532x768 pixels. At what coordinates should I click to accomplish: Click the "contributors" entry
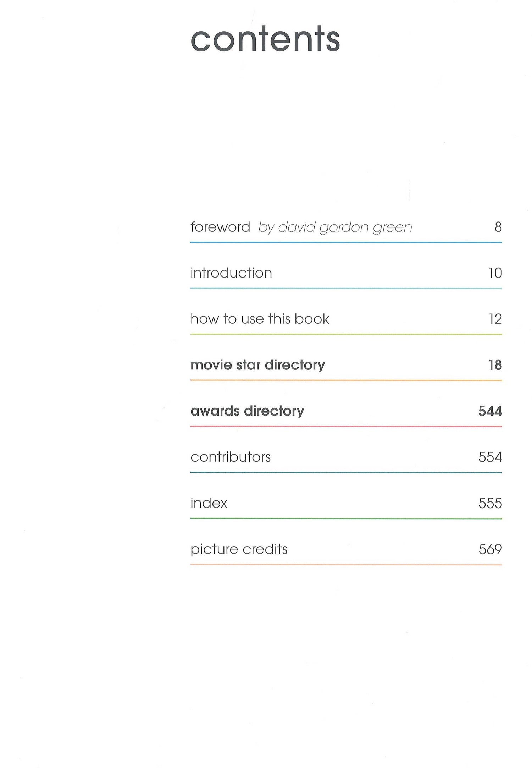(x=231, y=457)
